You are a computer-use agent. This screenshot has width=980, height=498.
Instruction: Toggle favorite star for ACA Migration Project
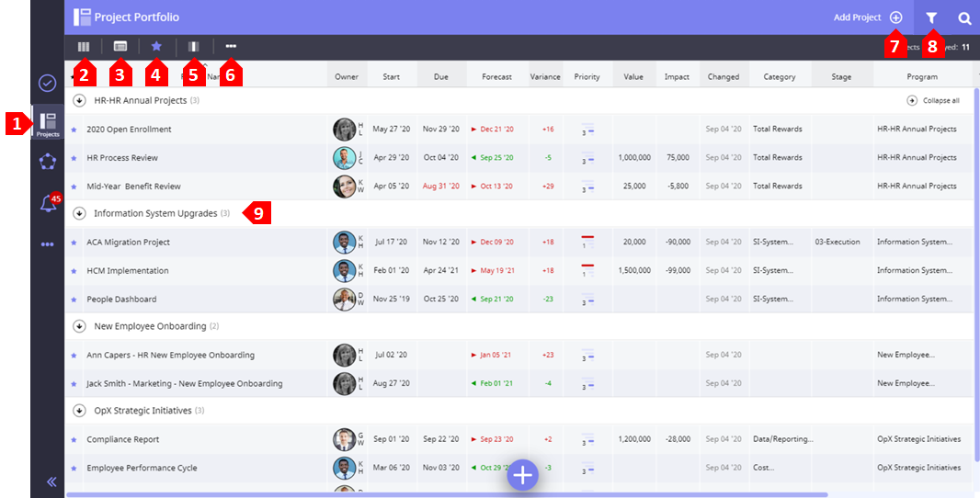click(74, 243)
